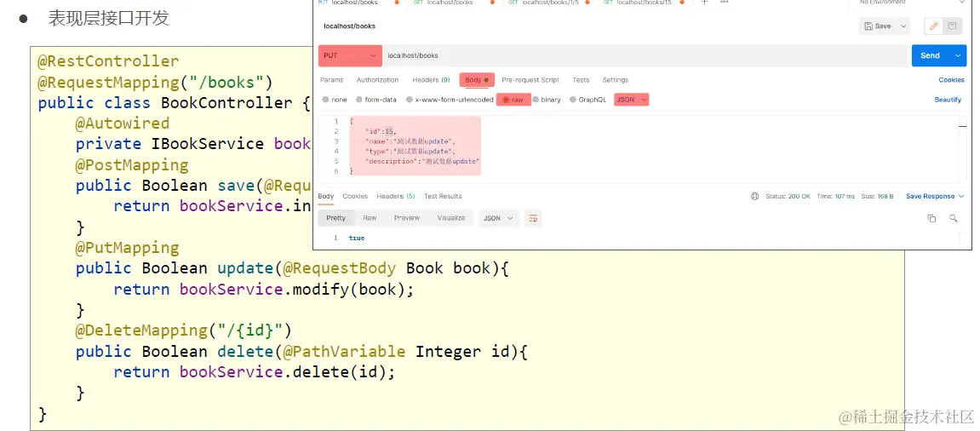Image resolution: width=980 pixels, height=431 pixels.
Task: Click the localhost/books URL input field
Action: (x=645, y=55)
